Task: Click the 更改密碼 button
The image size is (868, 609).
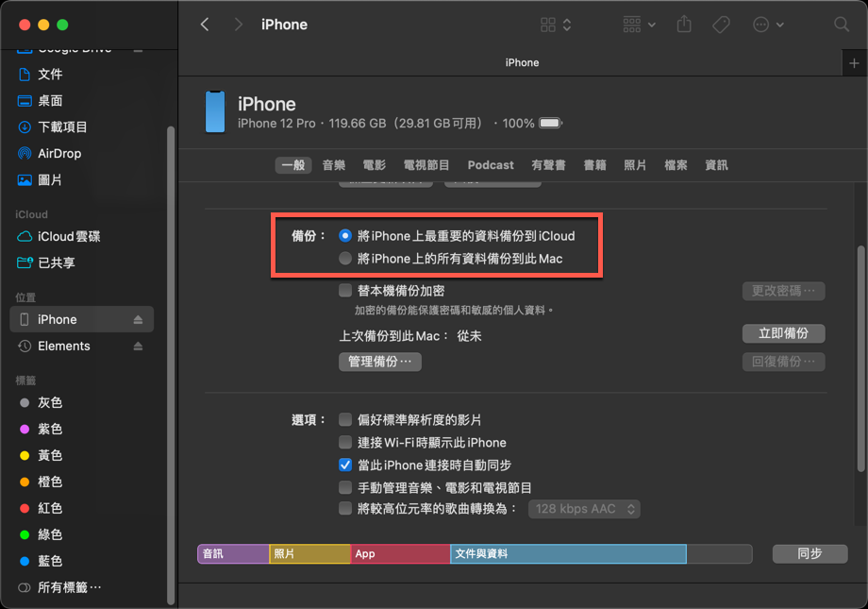Action: point(783,291)
